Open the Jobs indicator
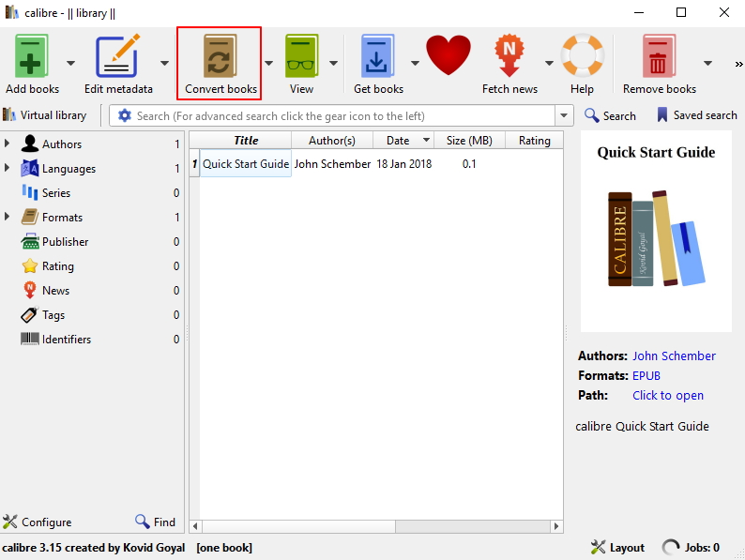The image size is (745, 560). 691,548
